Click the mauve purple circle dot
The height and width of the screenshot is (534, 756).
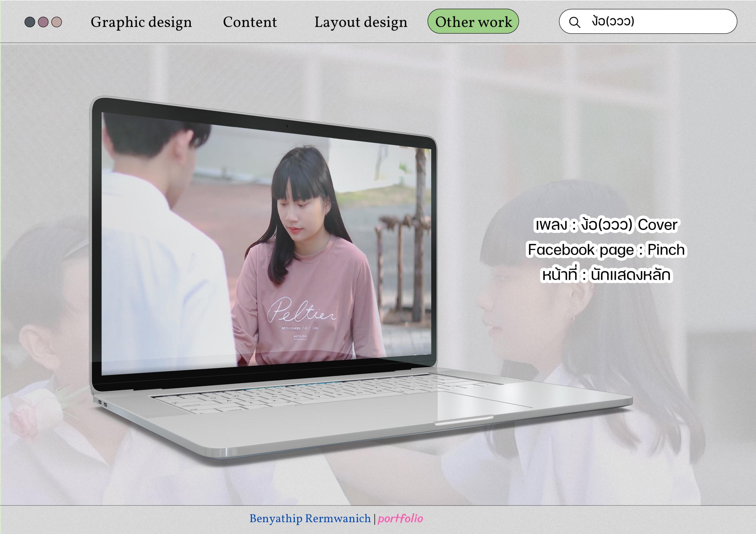pyautogui.click(x=43, y=22)
